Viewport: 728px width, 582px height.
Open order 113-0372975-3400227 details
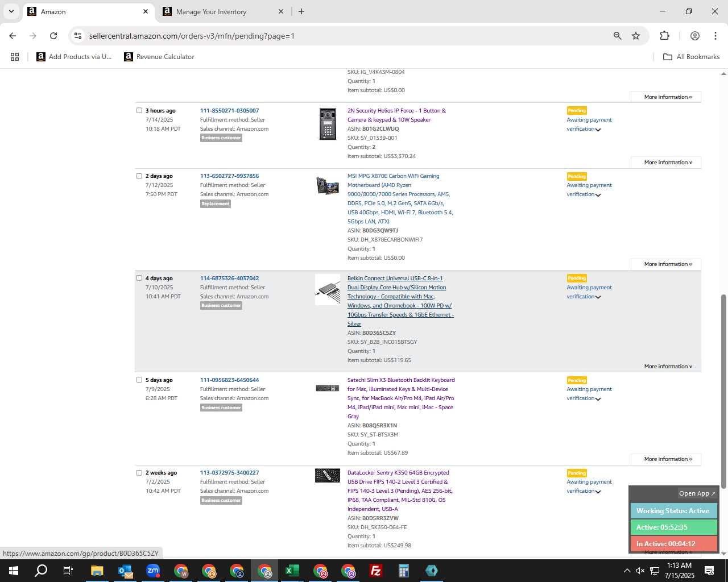coord(229,473)
